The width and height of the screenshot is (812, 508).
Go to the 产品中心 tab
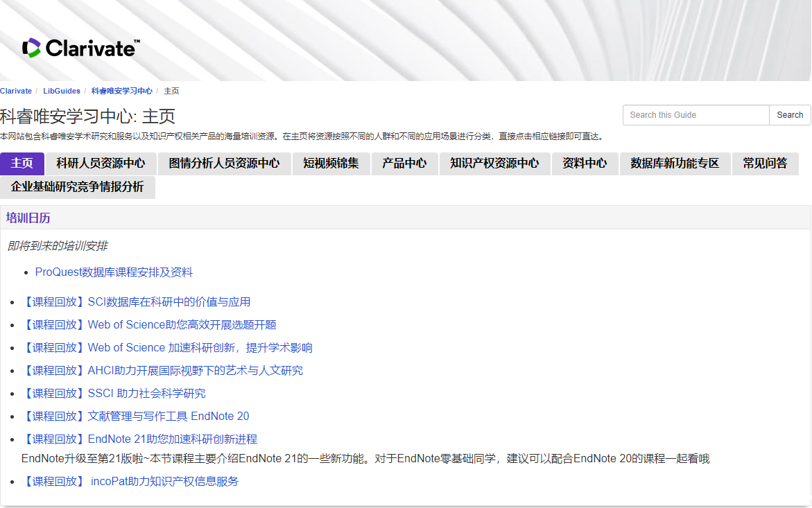(404, 164)
